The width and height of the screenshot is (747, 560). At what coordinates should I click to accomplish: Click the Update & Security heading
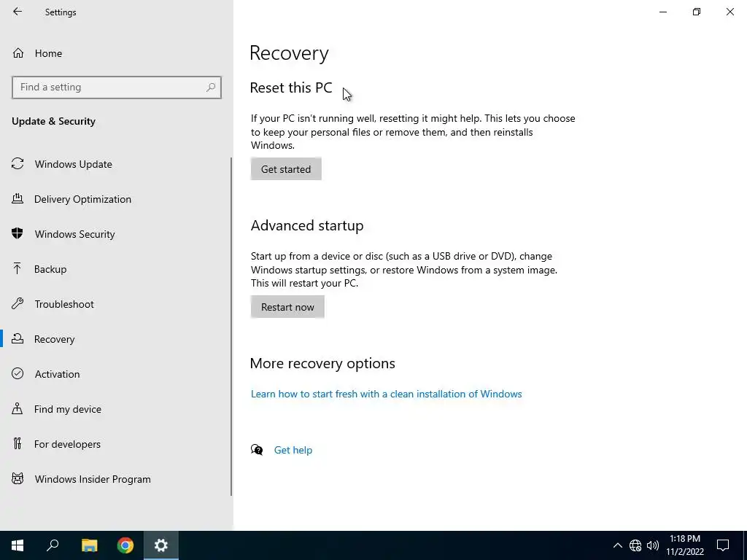[53, 121]
